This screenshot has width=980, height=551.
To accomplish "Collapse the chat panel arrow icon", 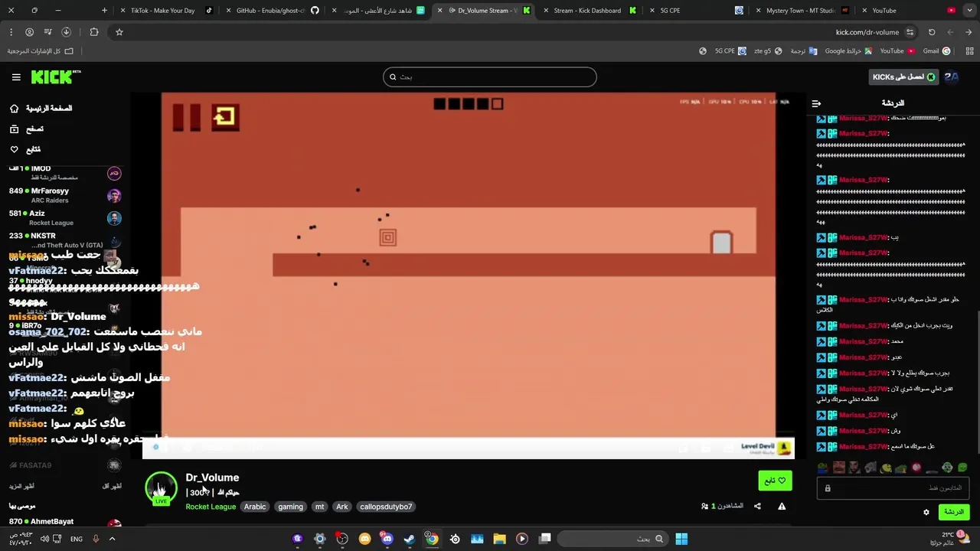I will [816, 103].
